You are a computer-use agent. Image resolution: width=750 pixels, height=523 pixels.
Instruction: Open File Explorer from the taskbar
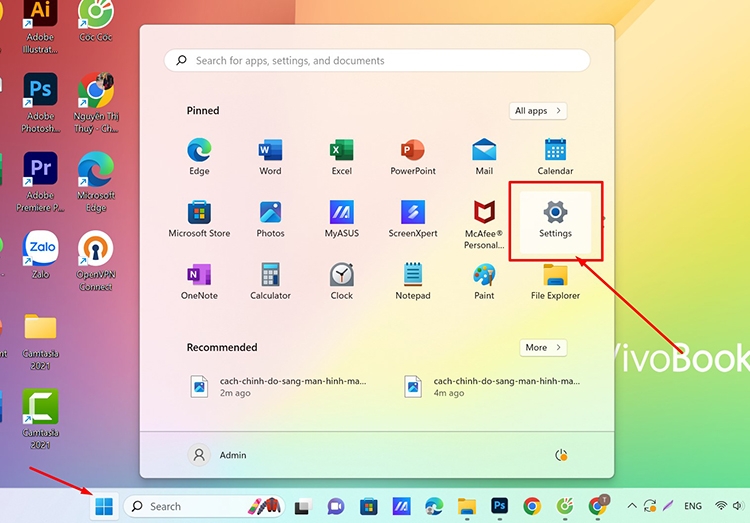467,506
